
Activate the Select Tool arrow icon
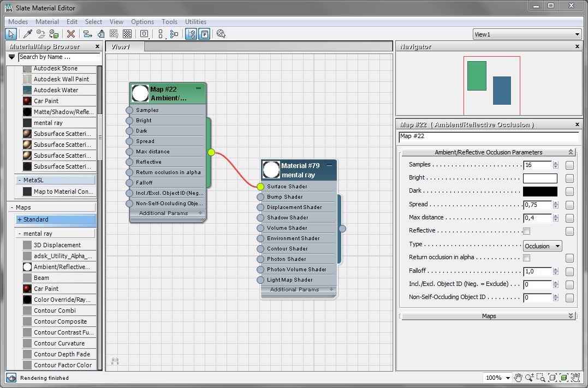click(11, 34)
